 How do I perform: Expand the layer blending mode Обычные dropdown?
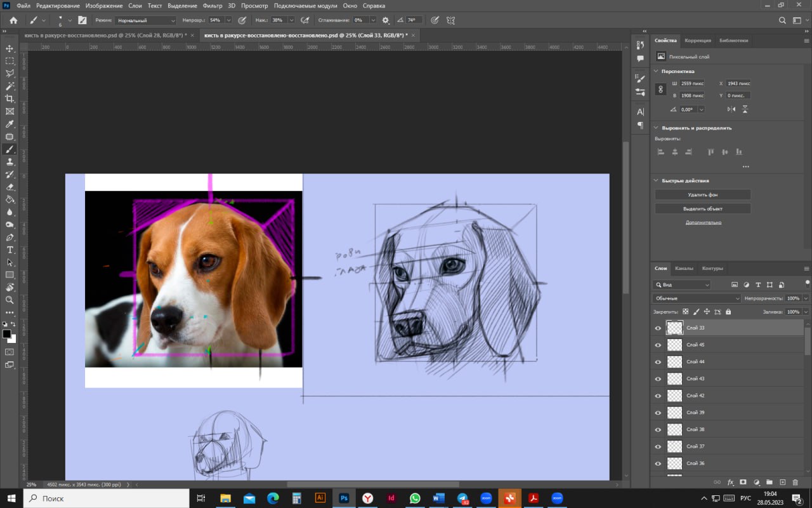pyautogui.click(x=696, y=298)
